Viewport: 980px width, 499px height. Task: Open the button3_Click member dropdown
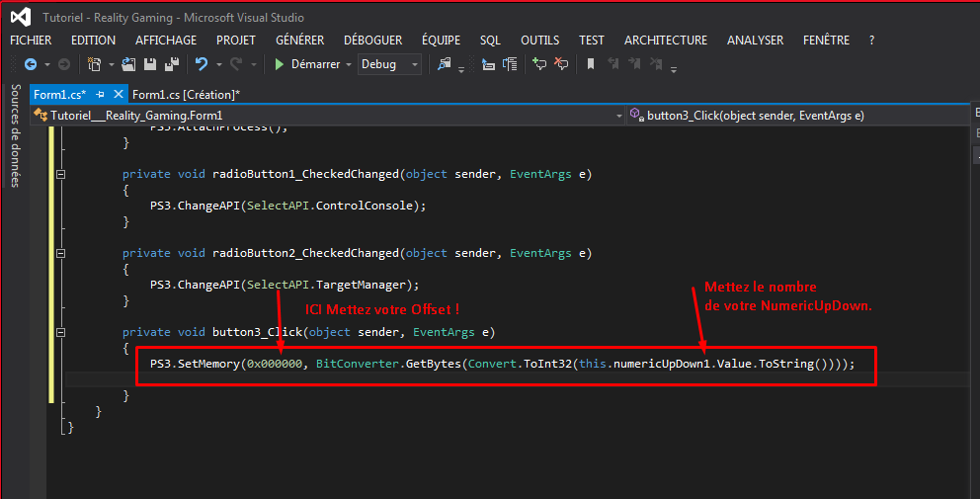click(798, 115)
